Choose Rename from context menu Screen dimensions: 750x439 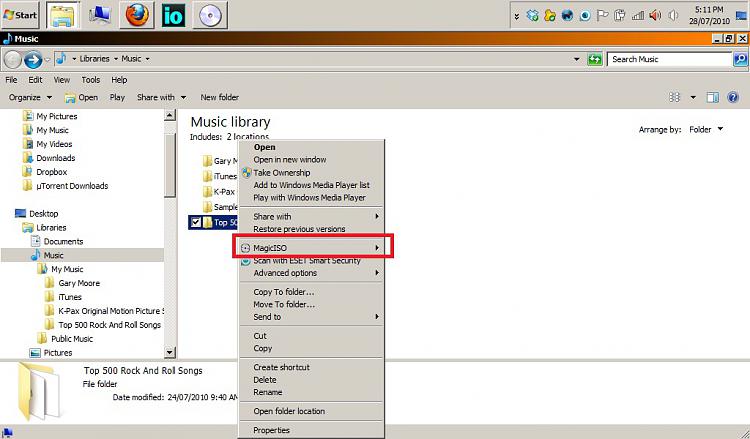[267, 392]
